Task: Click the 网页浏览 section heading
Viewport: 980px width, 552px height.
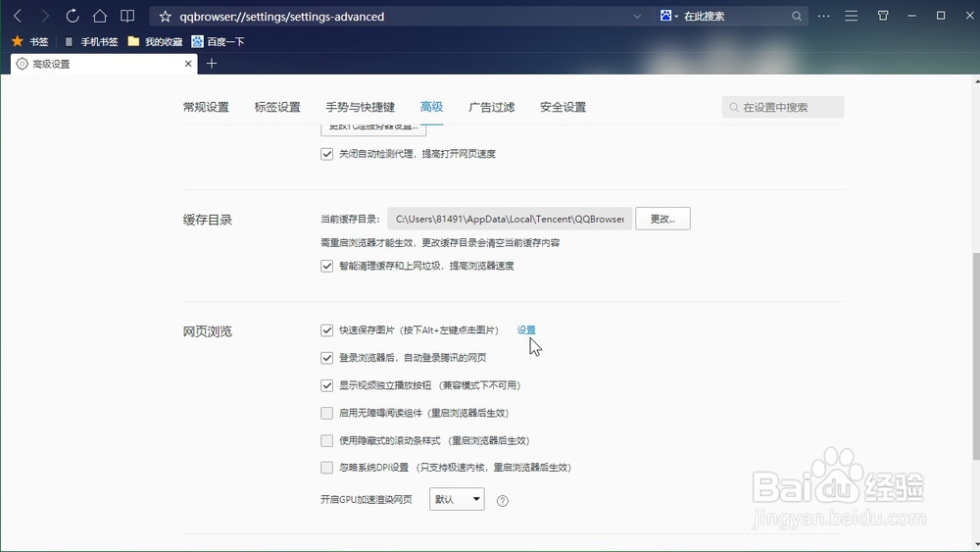Action: (x=208, y=331)
